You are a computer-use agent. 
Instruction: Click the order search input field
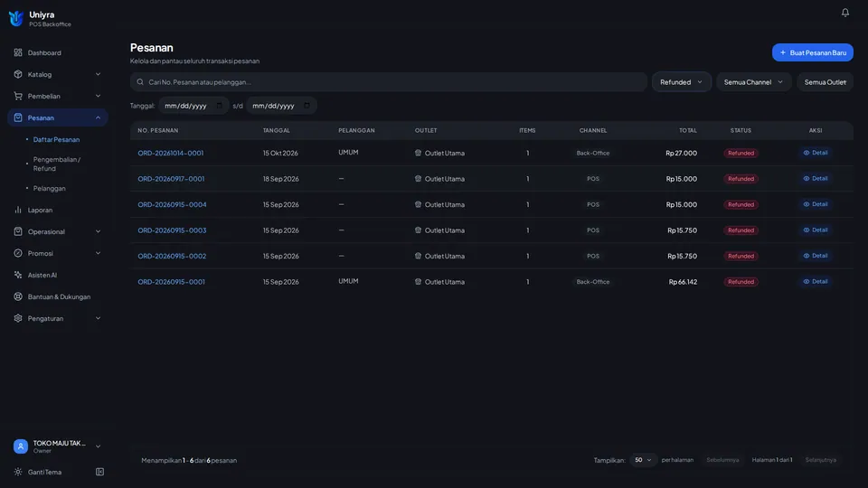click(389, 82)
